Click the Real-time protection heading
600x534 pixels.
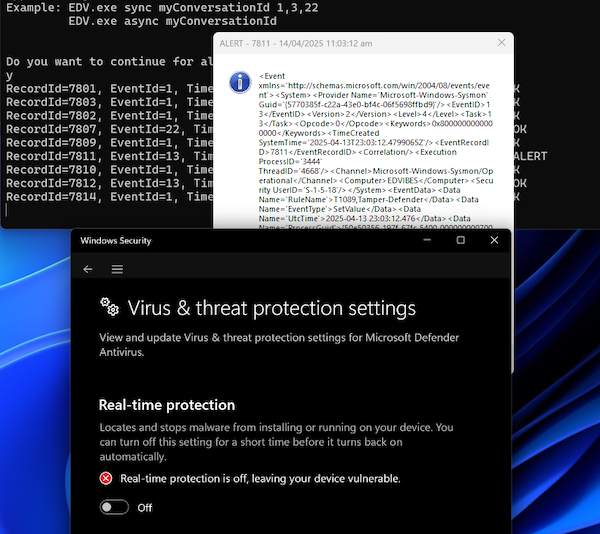tap(167, 405)
